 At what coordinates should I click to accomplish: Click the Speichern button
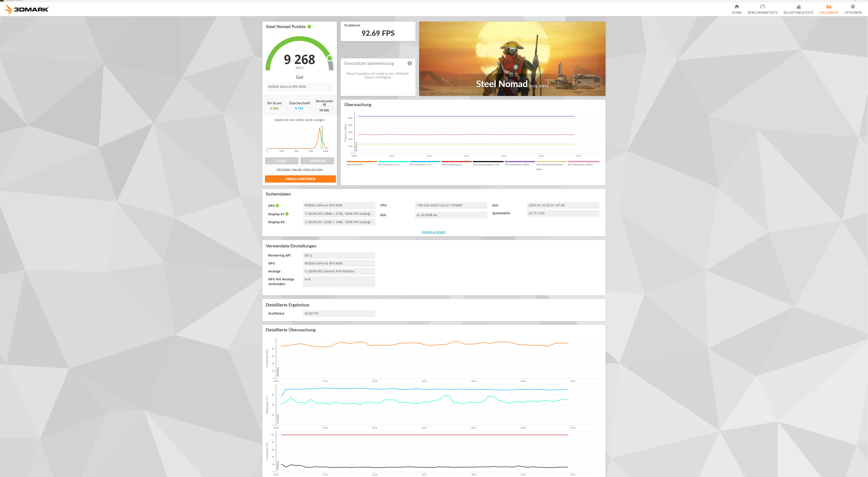(317, 161)
